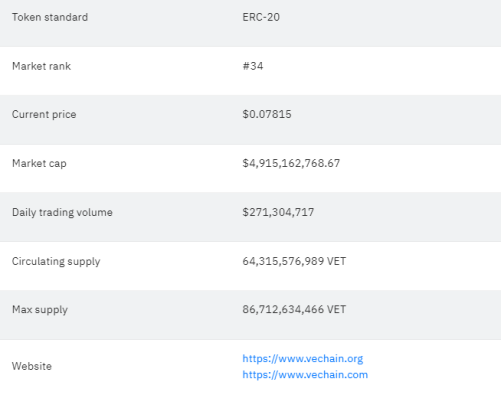Click the Token standard label

[50, 17]
